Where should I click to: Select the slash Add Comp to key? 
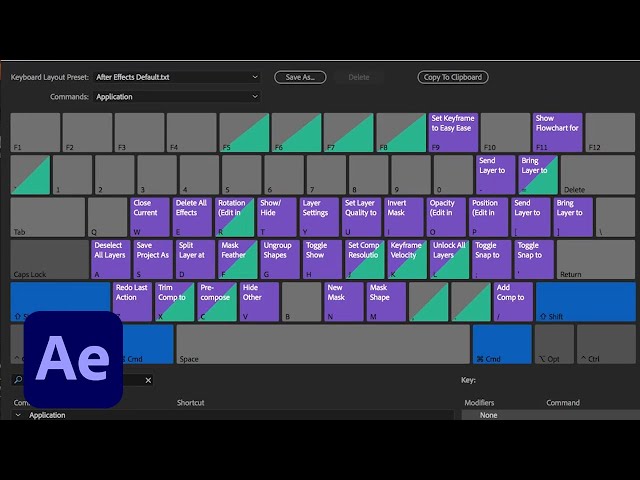pos(513,302)
